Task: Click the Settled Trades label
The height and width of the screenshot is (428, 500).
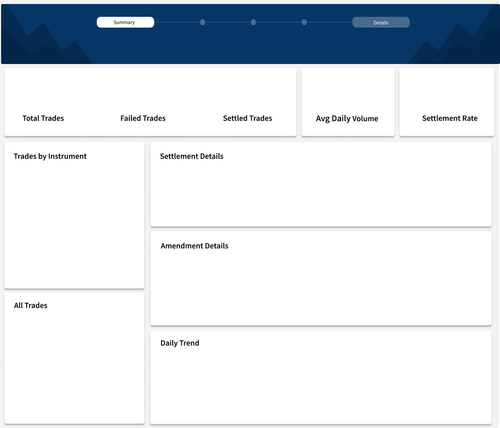Action: coord(247,118)
